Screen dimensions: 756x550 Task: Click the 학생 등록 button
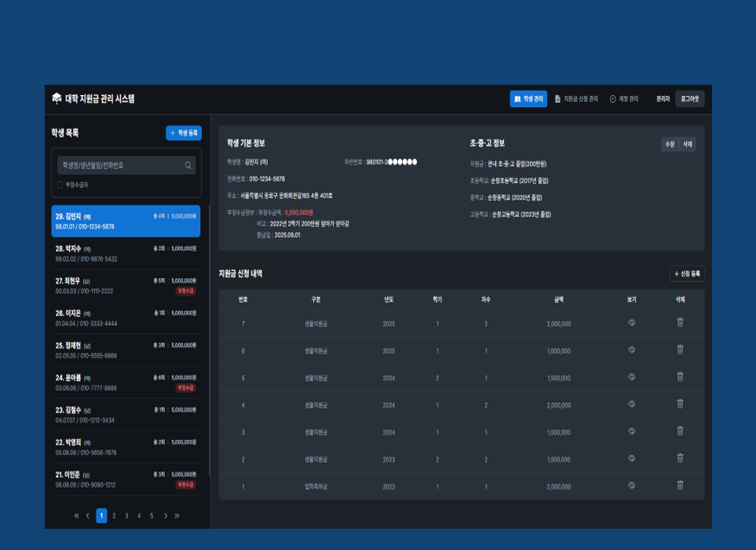click(x=184, y=134)
